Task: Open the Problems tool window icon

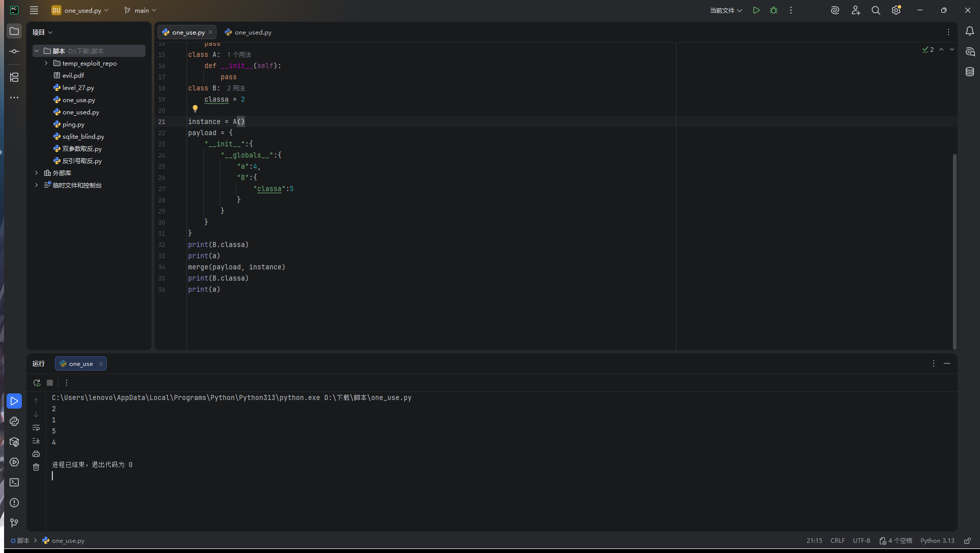Action: (x=14, y=503)
